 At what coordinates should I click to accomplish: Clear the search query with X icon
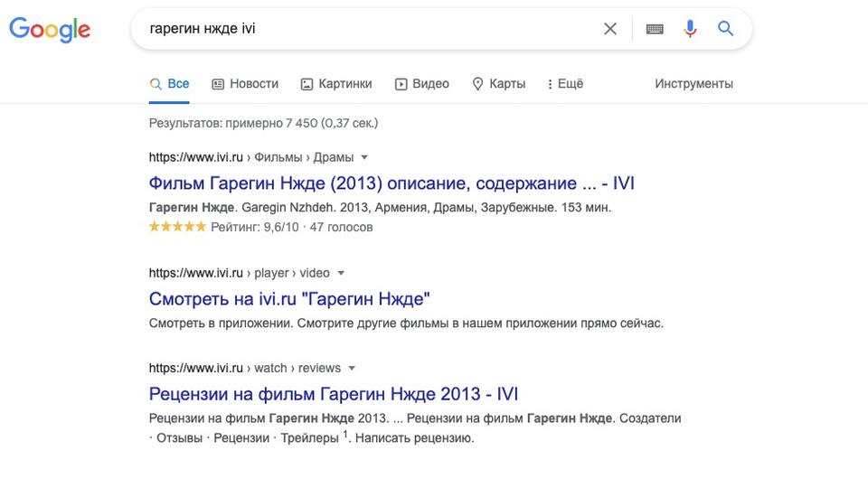610,29
